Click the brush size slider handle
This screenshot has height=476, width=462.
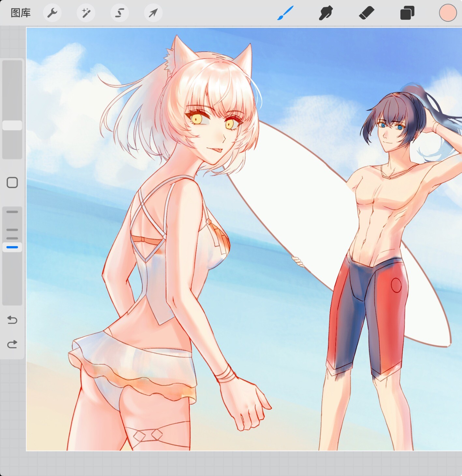[x=12, y=125]
